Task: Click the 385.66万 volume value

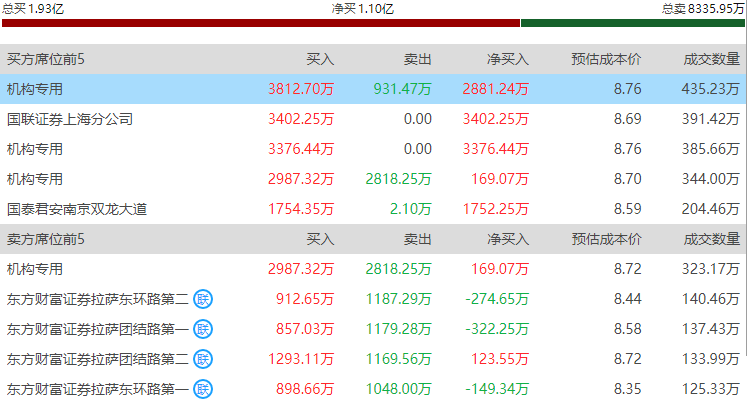Action: (711, 149)
